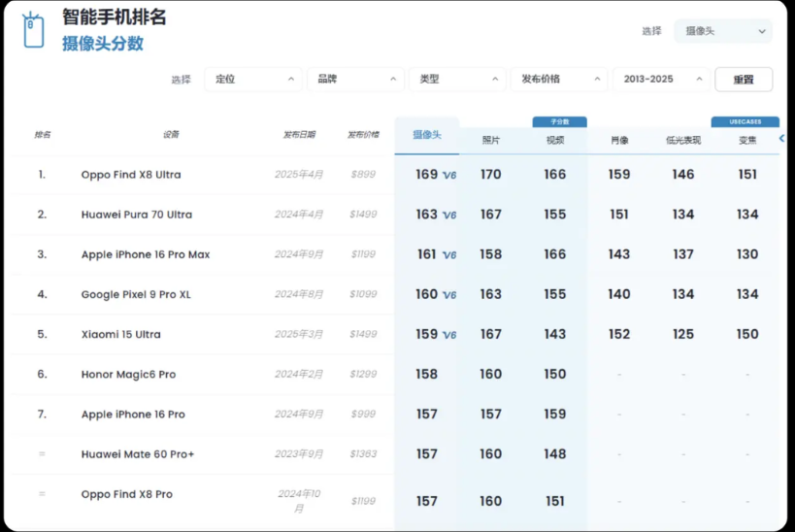Open the Google Pixel 9 Pro XL link
The height and width of the screenshot is (532, 795).
pyautogui.click(x=136, y=295)
